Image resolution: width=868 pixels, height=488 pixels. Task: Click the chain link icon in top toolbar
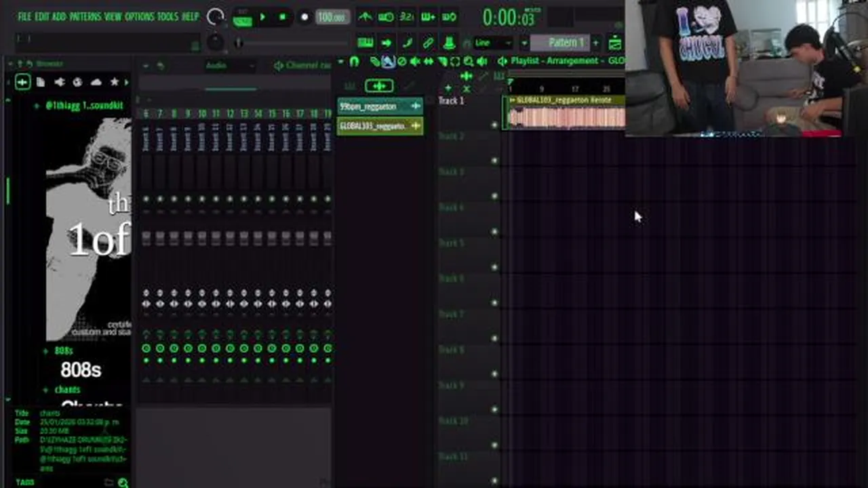point(429,43)
